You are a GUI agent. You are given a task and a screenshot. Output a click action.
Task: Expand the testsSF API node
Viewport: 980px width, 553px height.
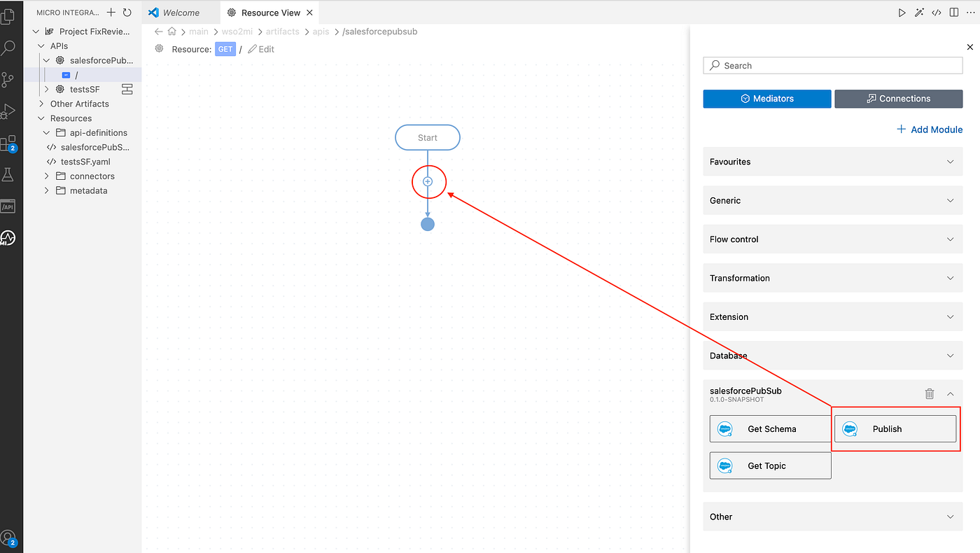47,89
